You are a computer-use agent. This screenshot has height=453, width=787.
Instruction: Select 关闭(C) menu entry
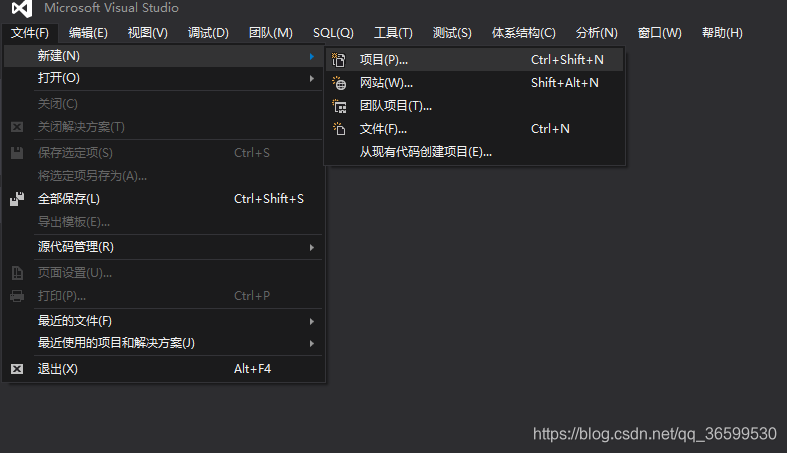point(163,104)
